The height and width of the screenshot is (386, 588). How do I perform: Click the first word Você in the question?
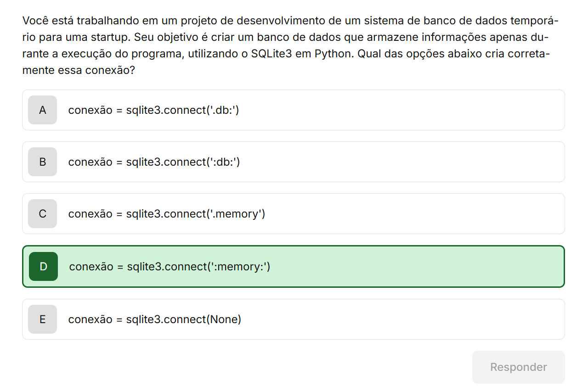tap(34, 21)
